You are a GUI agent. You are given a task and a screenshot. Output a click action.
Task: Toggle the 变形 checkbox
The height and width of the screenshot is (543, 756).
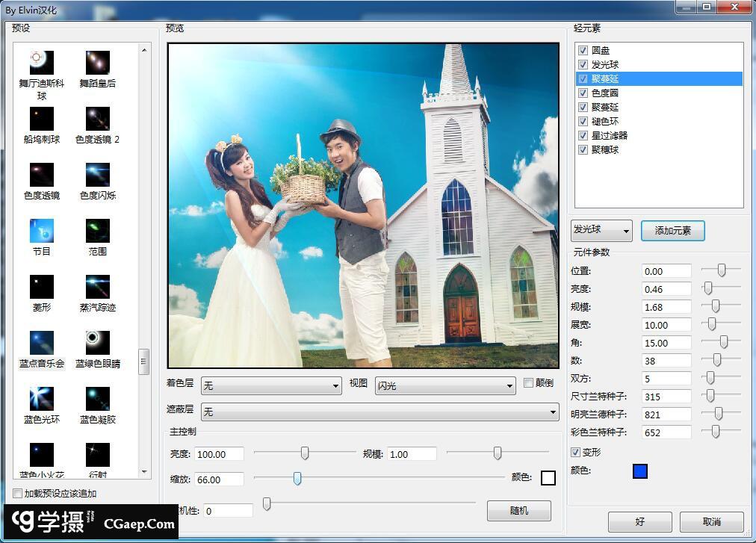(575, 453)
